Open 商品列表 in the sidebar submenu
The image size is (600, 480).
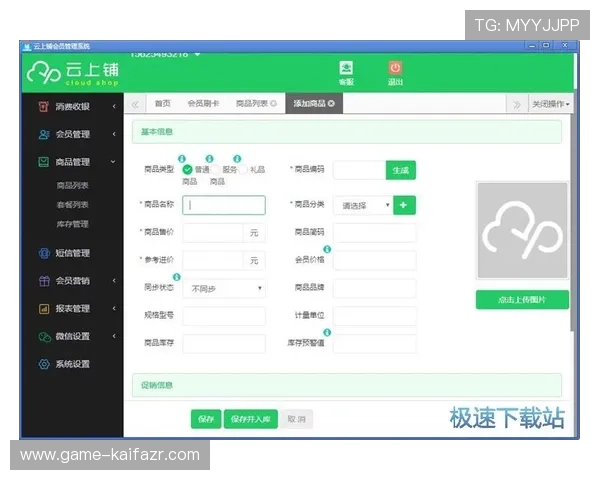click(x=73, y=186)
